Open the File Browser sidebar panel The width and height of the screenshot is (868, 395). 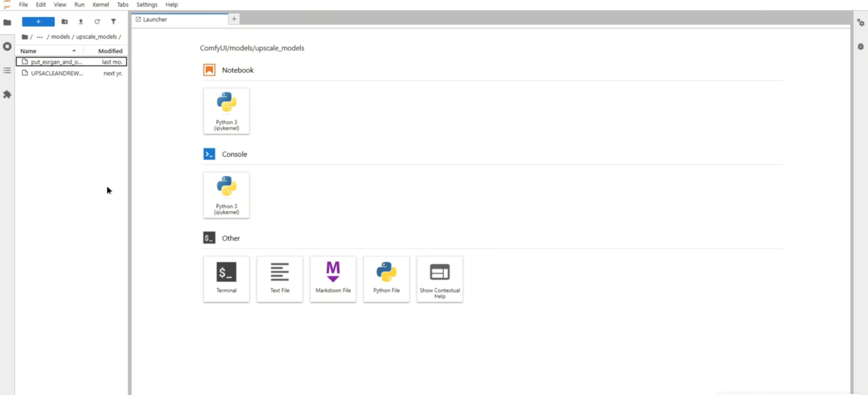tap(7, 22)
